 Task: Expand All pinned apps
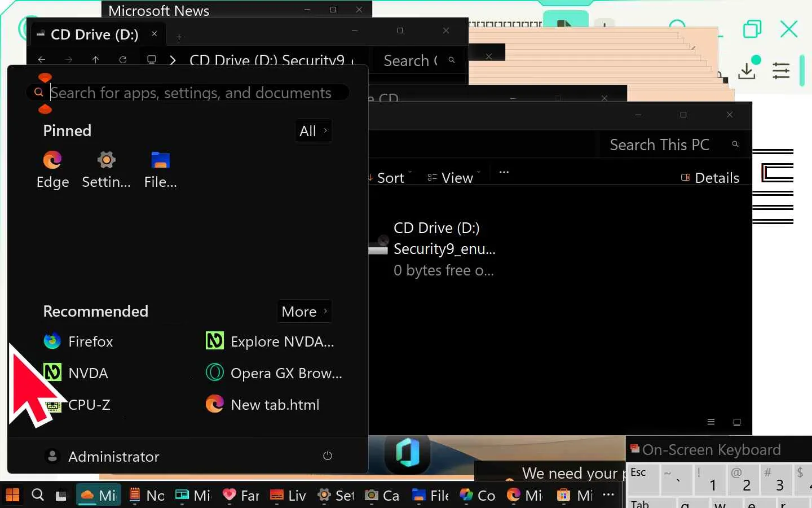(314, 131)
